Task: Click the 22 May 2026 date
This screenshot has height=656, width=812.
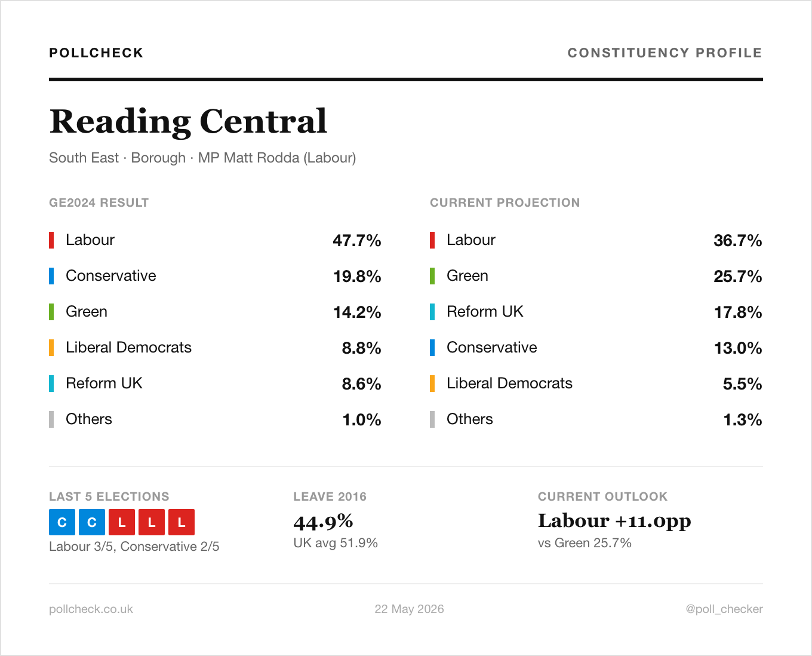Action: click(410, 609)
